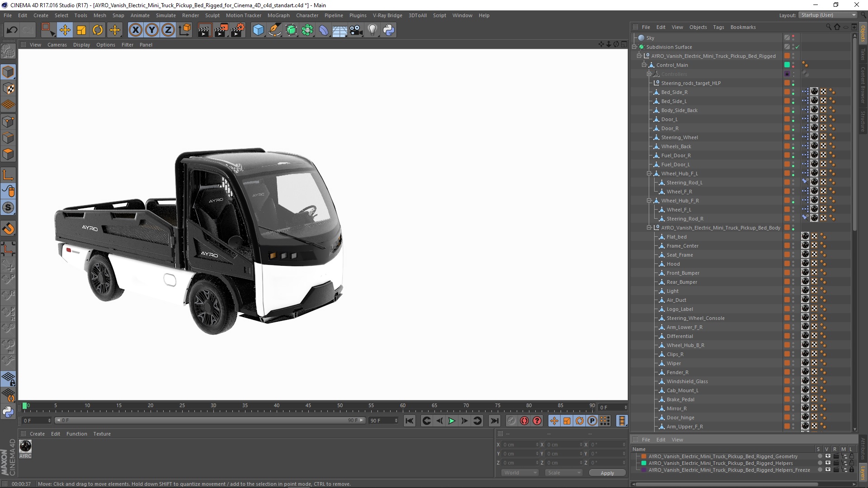Collapse the Subdivision Surface object
This screenshot has width=868, height=488.
[x=634, y=47]
